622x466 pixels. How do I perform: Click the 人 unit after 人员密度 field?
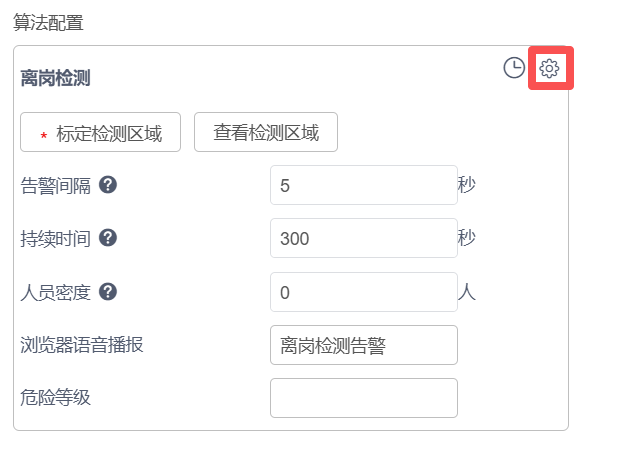(x=466, y=292)
